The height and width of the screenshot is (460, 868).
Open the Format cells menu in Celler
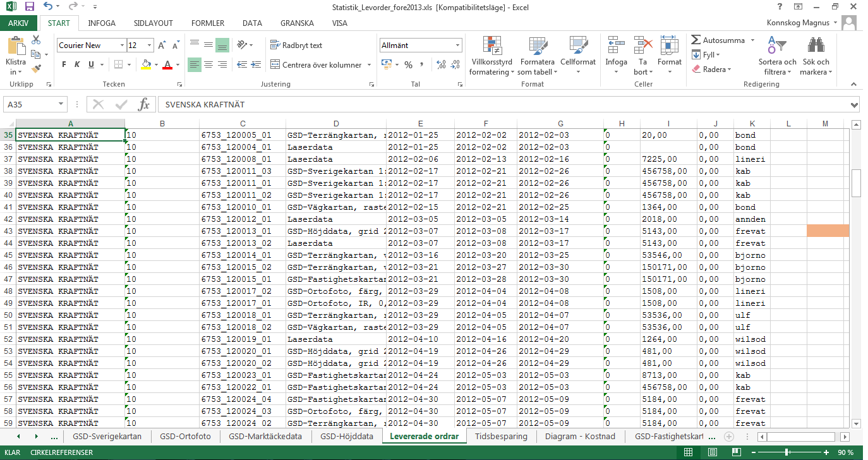point(670,56)
